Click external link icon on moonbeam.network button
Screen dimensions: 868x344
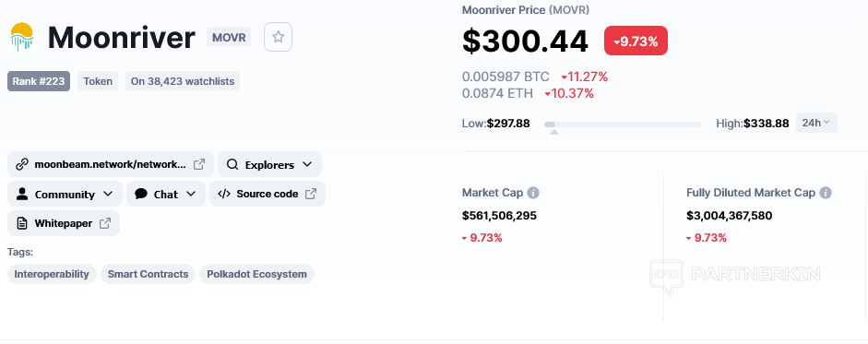[x=199, y=164]
